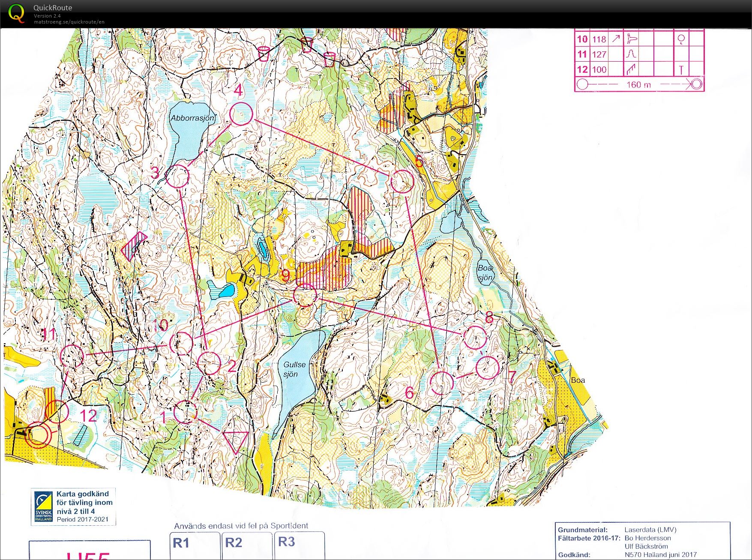The height and width of the screenshot is (560, 752).
Task: Select the QuickRoute title text
Action: tap(53, 8)
